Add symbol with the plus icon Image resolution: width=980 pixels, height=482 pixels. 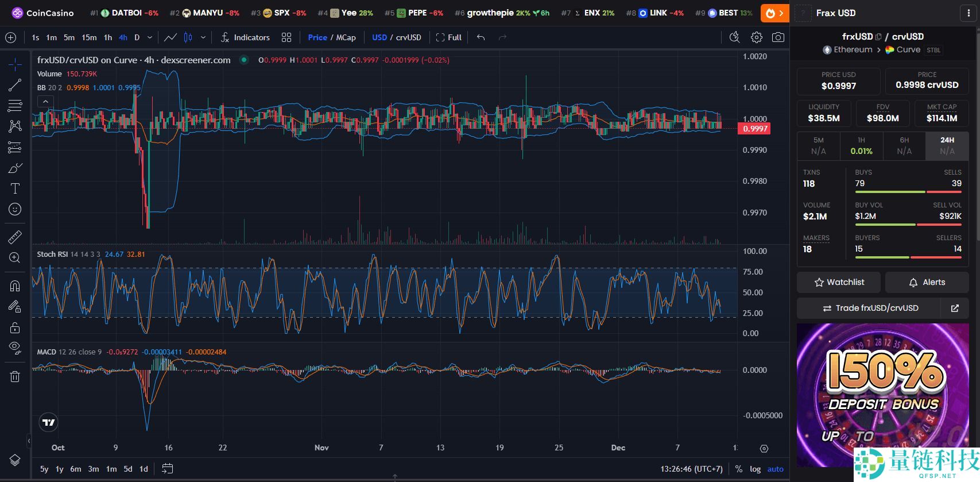(10, 37)
